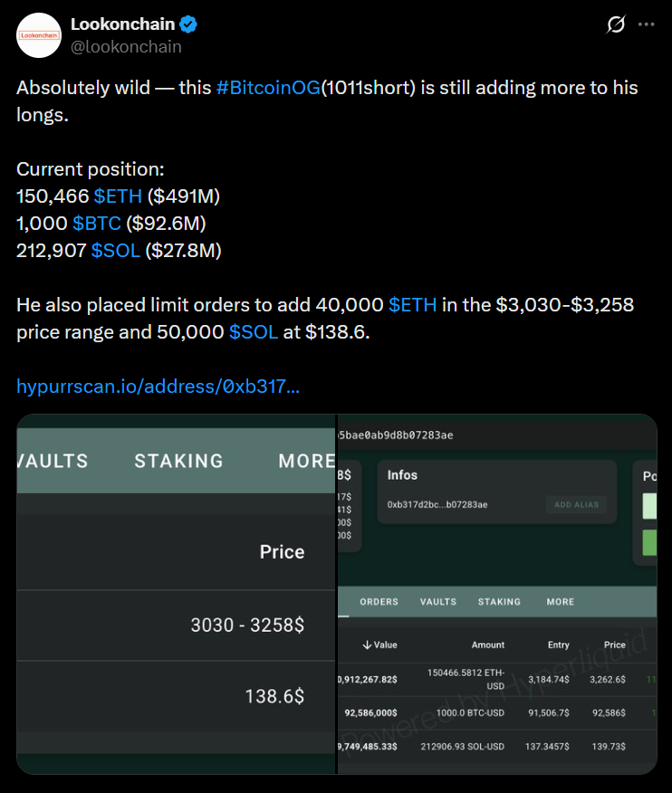Click the @lookonchain handle

[127, 46]
